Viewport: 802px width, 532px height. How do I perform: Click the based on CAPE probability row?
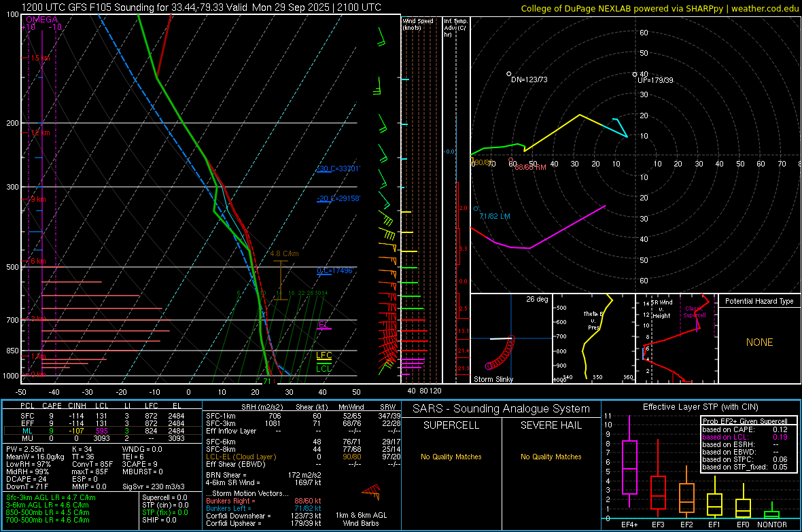(745, 429)
